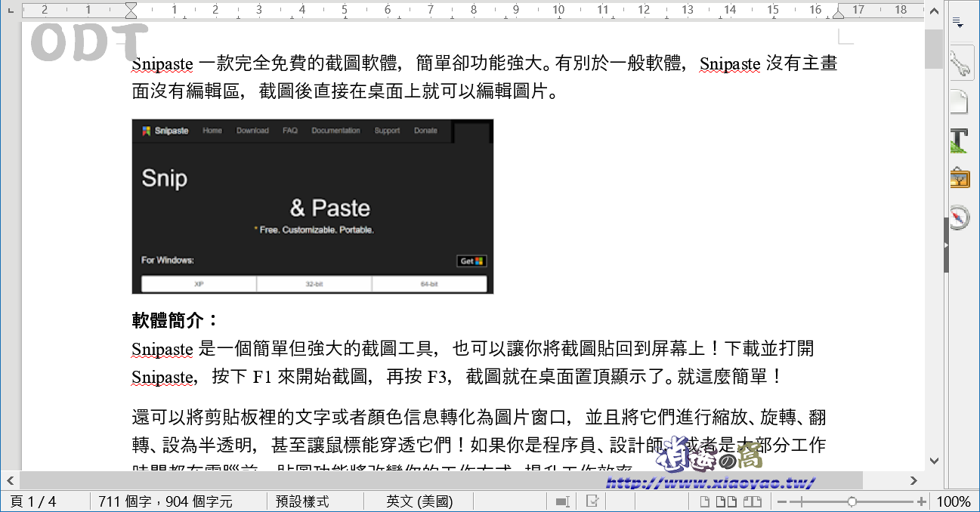Click the vertical scrollbar thumb
This screenshot has width=980, height=512.
click(934, 49)
